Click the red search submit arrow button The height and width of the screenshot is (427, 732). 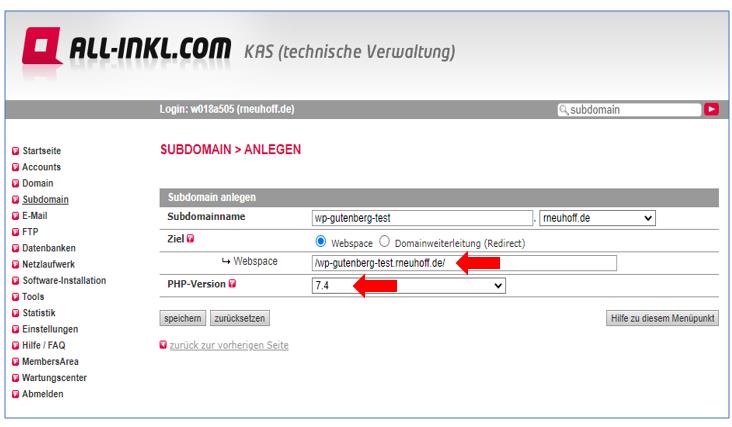(713, 110)
